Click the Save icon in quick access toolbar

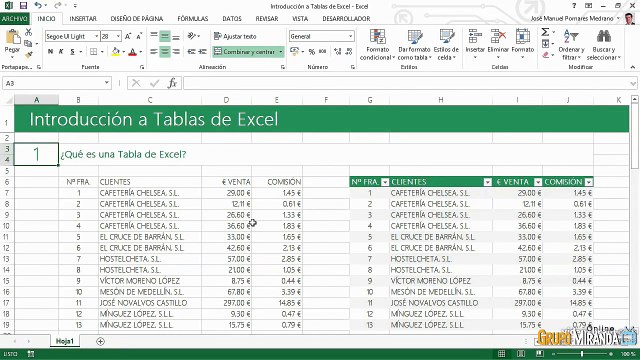pos(23,6)
